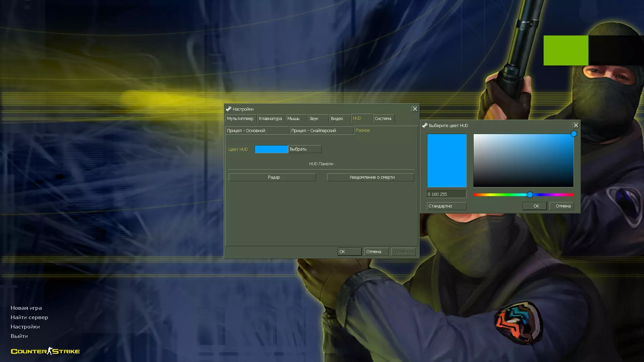Click inside the saturation gradient box
The width and height of the screenshot is (644, 362).
523,161
